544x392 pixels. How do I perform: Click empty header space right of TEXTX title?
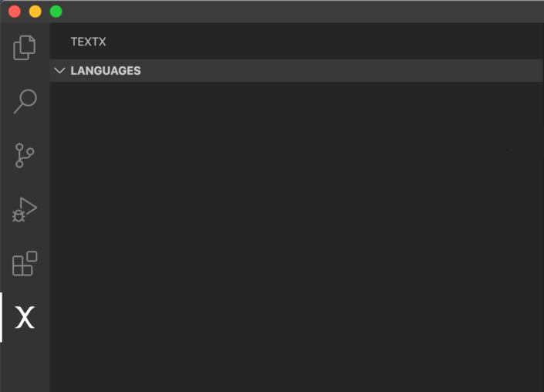click(x=324, y=42)
